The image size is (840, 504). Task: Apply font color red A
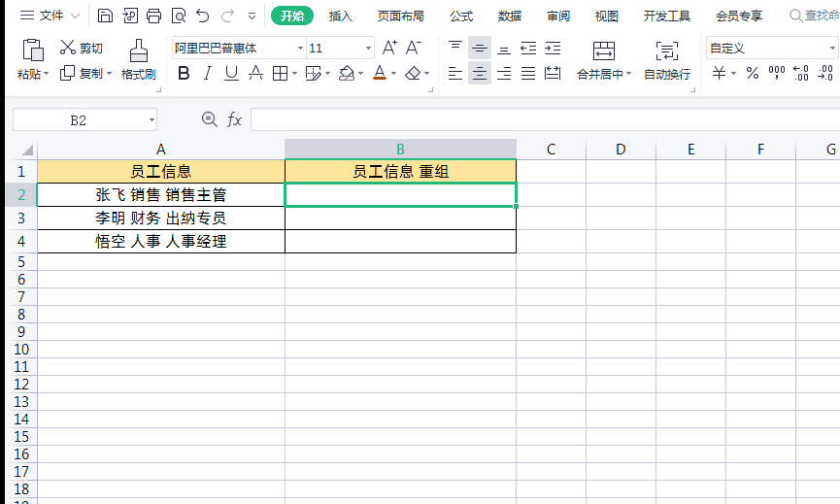pos(380,73)
